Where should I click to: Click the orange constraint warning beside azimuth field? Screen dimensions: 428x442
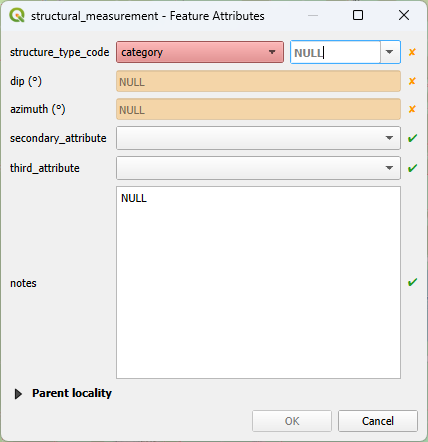coord(412,109)
